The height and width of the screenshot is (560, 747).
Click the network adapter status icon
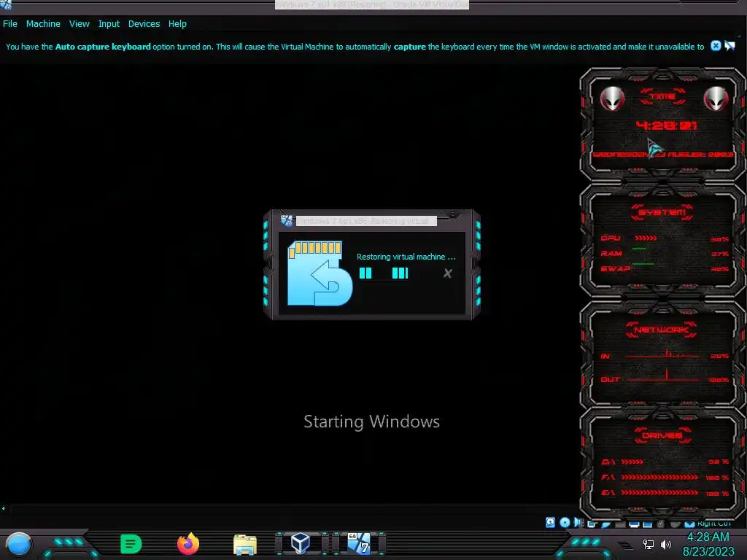592,524
